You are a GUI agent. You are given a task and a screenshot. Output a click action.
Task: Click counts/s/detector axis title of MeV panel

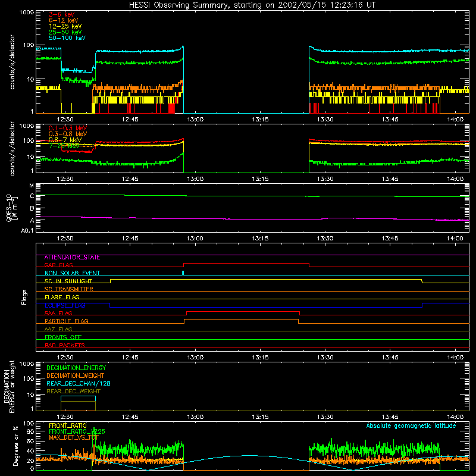point(12,148)
